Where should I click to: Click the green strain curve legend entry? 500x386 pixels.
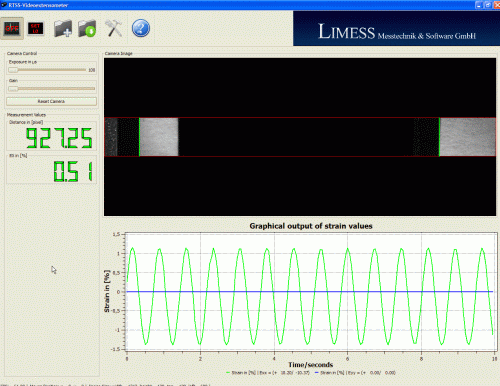268,373
